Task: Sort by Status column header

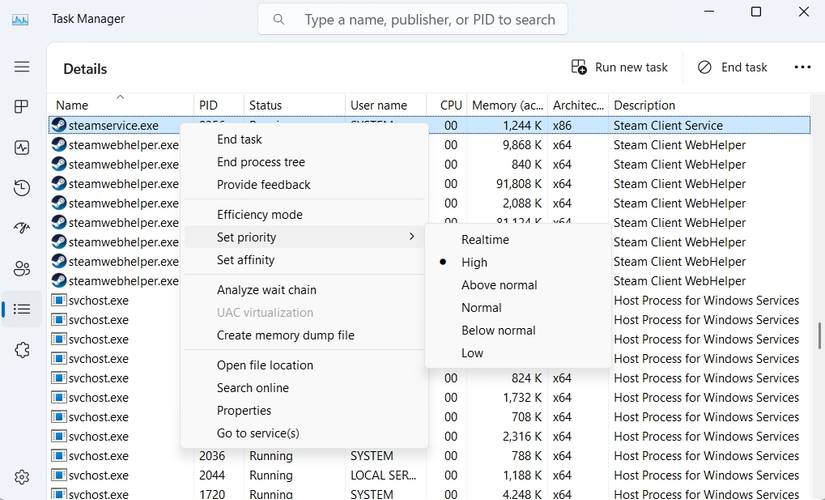Action: pyautogui.click(x=294, y=105)
